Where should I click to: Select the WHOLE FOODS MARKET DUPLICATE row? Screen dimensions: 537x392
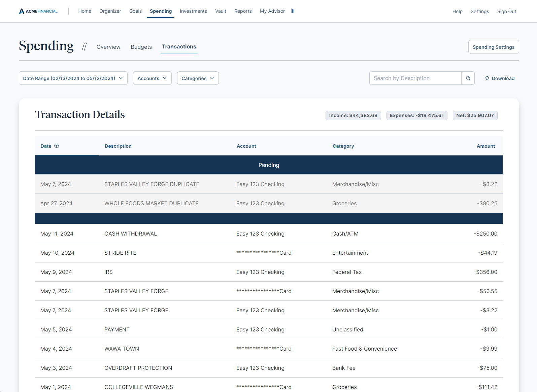click(x=269, y=203)
